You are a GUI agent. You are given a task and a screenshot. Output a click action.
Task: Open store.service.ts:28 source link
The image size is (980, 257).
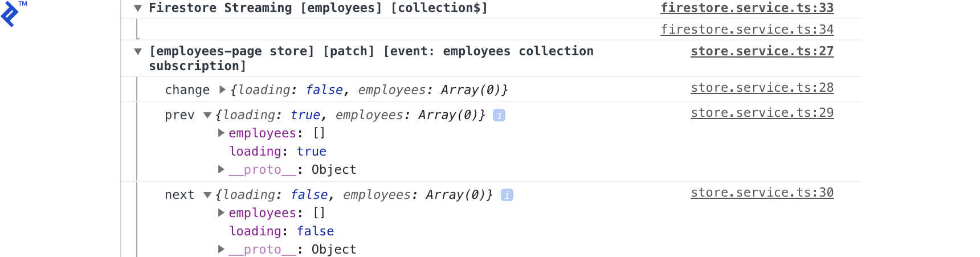(762, 88)
